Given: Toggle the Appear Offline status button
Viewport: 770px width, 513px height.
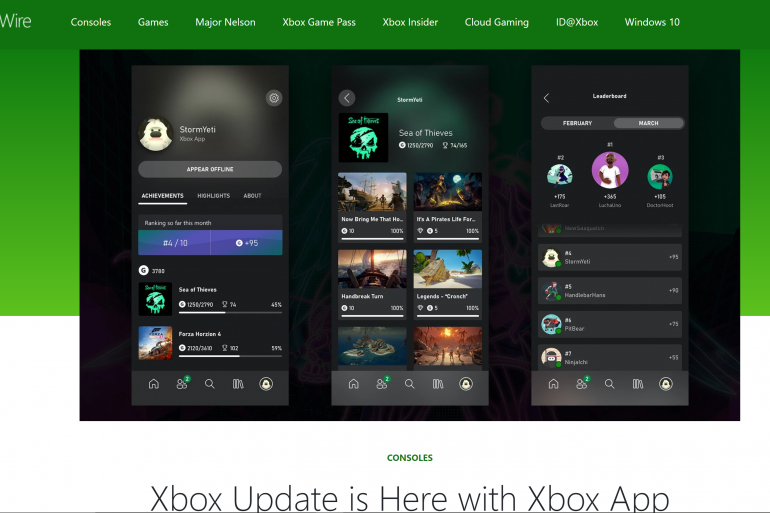Looking at the screenshot, I should pos(210,169).
